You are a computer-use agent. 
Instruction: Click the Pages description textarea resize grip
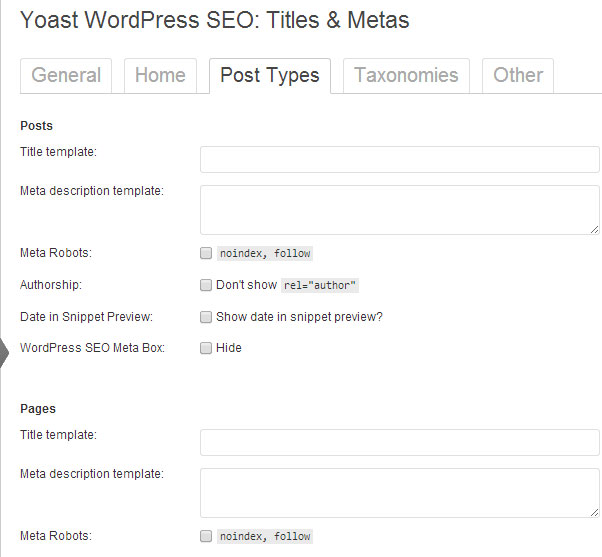(594, 512)
